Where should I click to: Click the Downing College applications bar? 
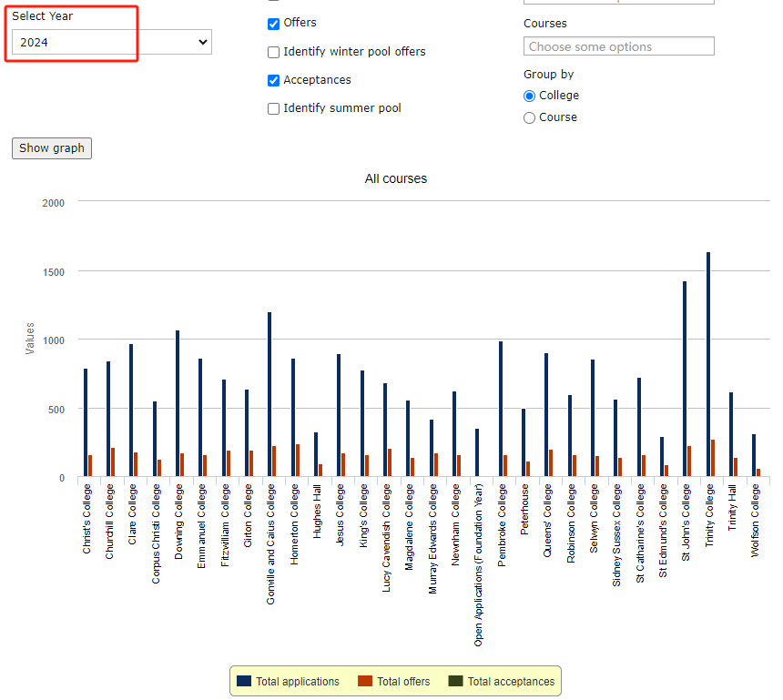click(178, 403)
